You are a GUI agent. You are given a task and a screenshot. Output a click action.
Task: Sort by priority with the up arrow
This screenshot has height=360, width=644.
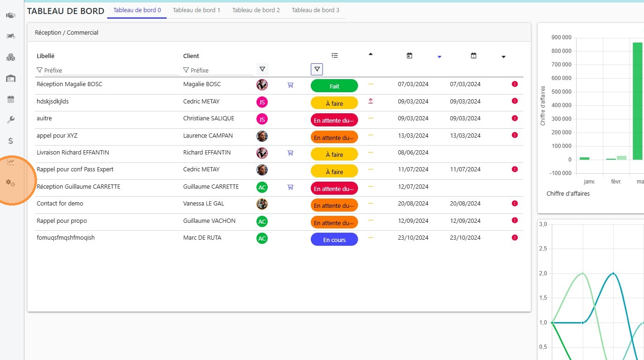pos(371,54)
